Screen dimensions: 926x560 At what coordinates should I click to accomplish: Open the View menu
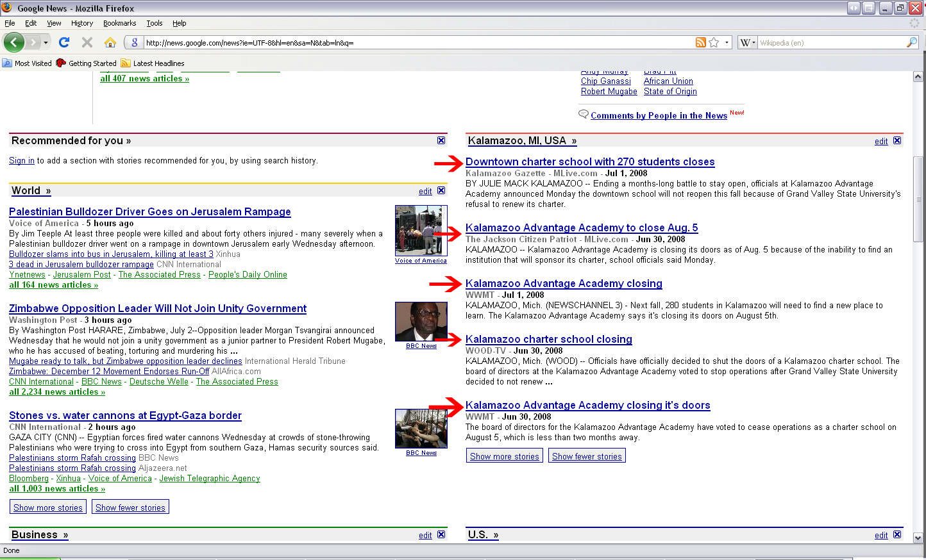click(x=54, y=23)
